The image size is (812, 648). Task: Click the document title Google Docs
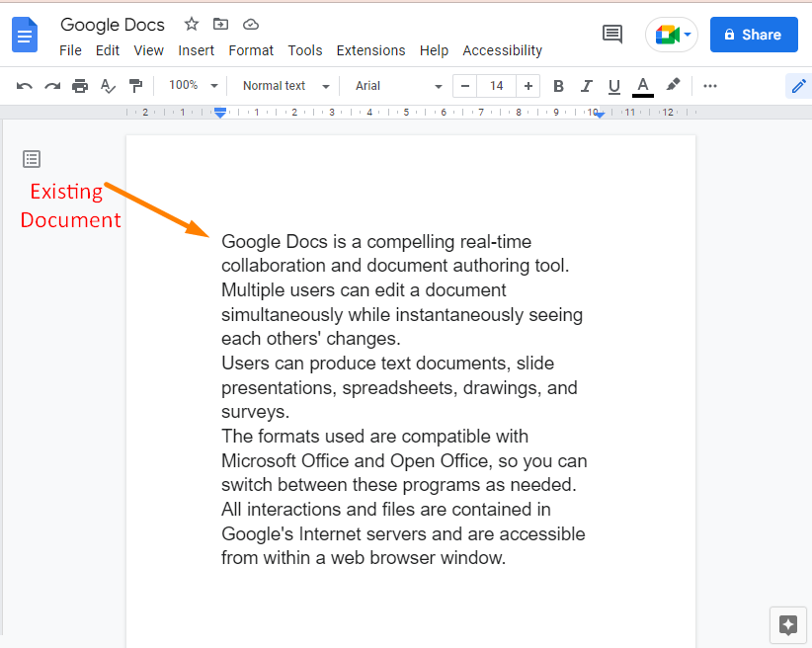coord(113,25)
